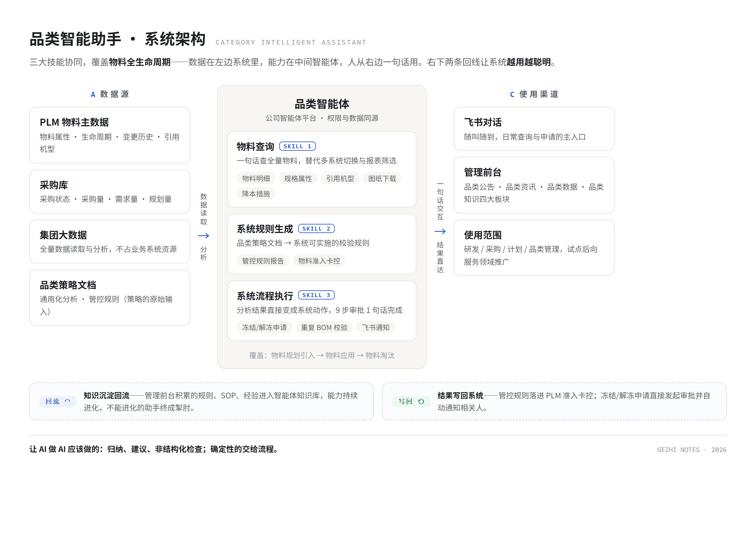
Task: Open the PLM 物料主数据 card
Action: pos(110,135)
